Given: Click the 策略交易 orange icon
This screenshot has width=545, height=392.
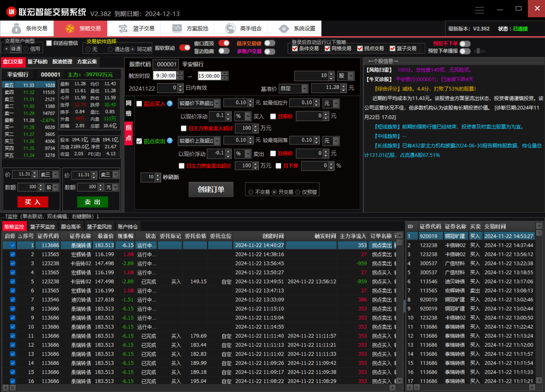Looking at the screenshot, I should (70, 28).
